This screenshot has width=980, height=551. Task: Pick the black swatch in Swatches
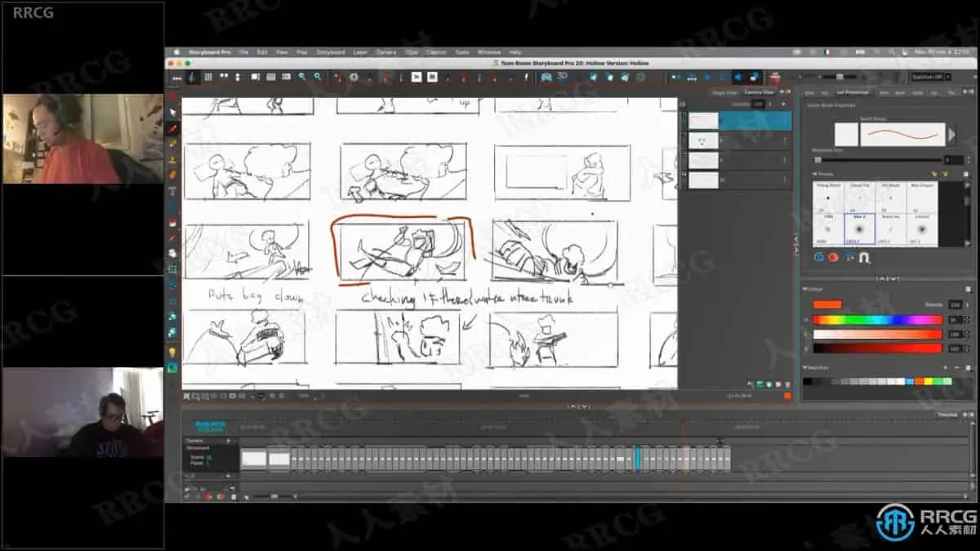pyautogui.click(x=807, y=381)
